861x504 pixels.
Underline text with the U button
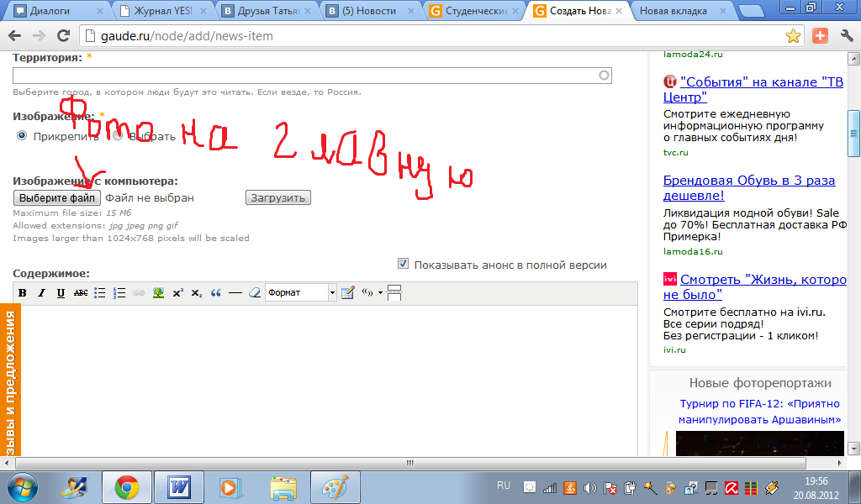(61, 293)
